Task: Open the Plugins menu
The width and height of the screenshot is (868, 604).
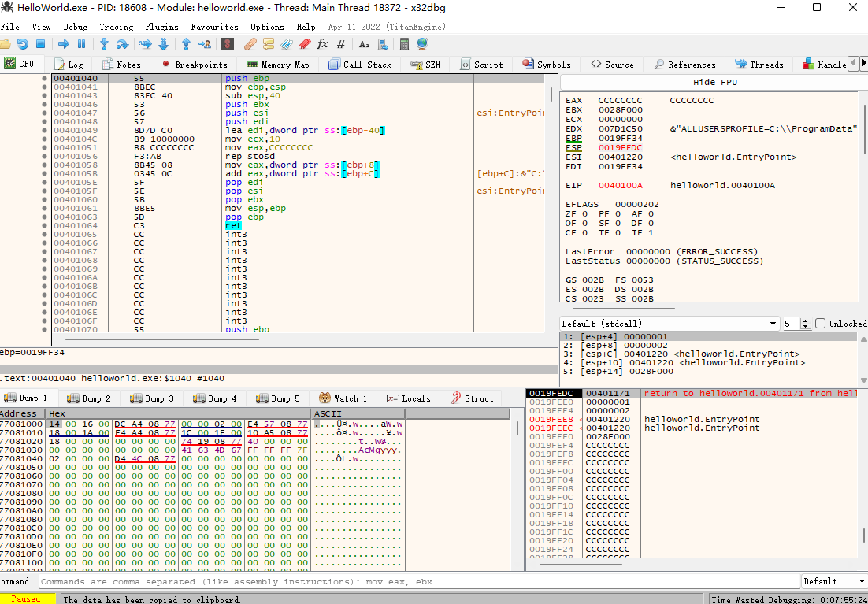Action: (161, 27)
